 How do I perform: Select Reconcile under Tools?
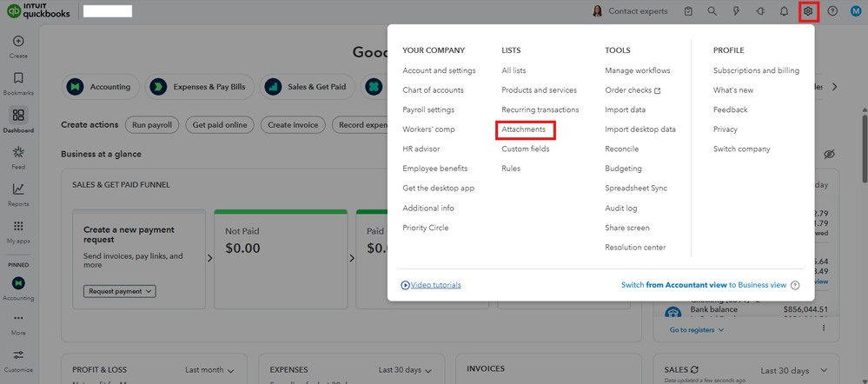coord(621,149)
